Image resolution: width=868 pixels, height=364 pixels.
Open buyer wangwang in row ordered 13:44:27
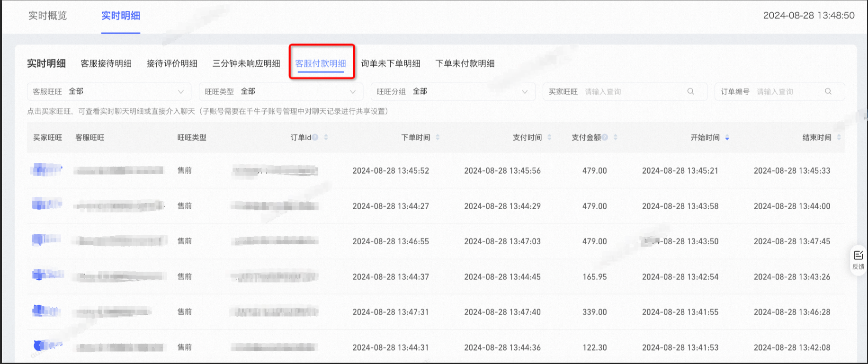click(x=46, y=204)
